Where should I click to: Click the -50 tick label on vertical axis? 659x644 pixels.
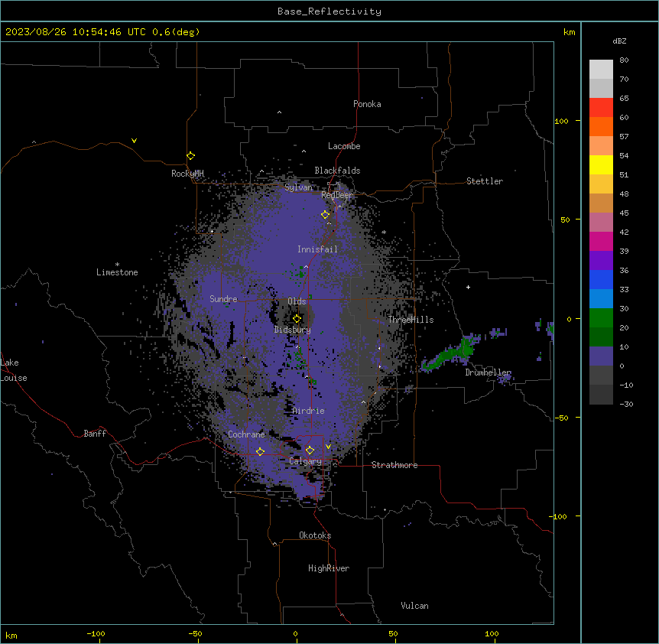pos(561,418)
